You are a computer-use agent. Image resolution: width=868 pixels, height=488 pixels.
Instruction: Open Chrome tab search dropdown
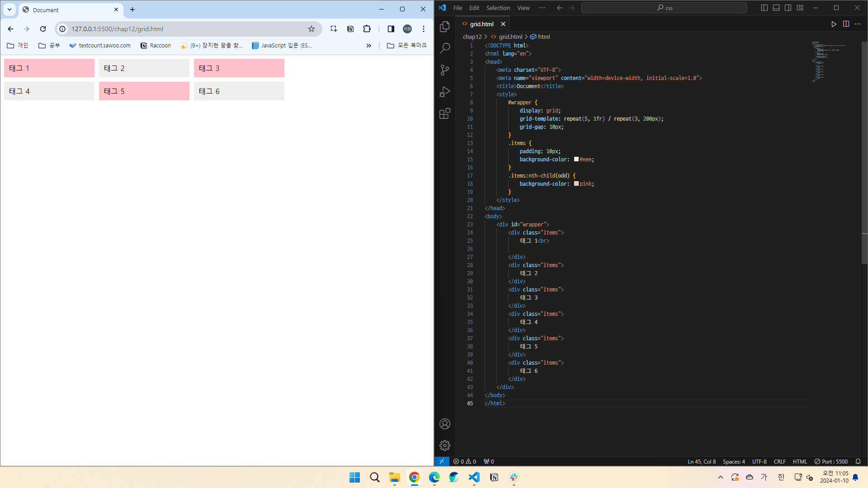coord(9,9)
